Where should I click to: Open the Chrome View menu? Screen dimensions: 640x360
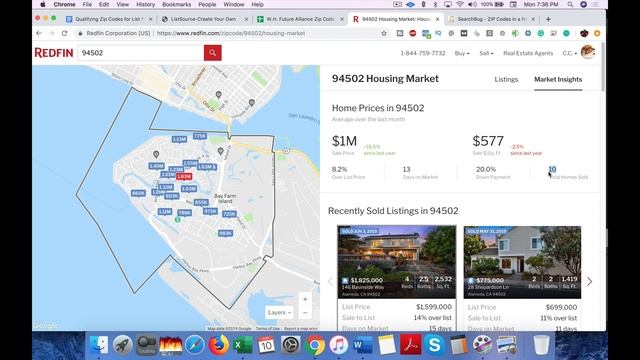pos(122,4)
